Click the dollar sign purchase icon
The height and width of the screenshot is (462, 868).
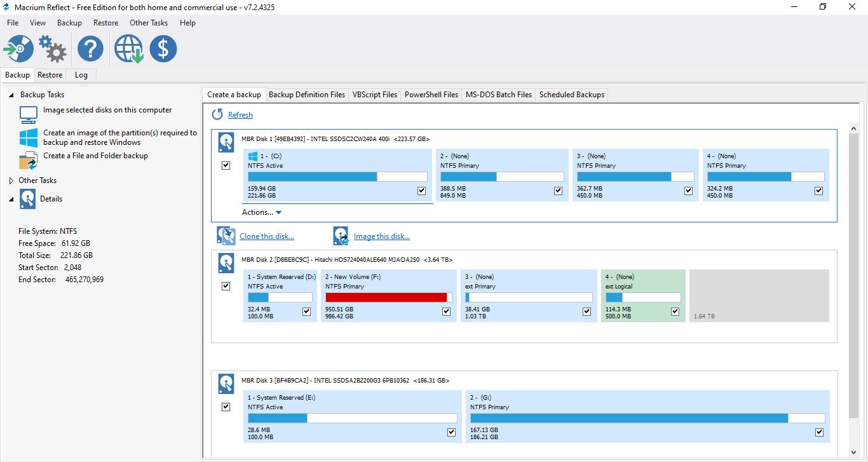(x=163, y=49)
